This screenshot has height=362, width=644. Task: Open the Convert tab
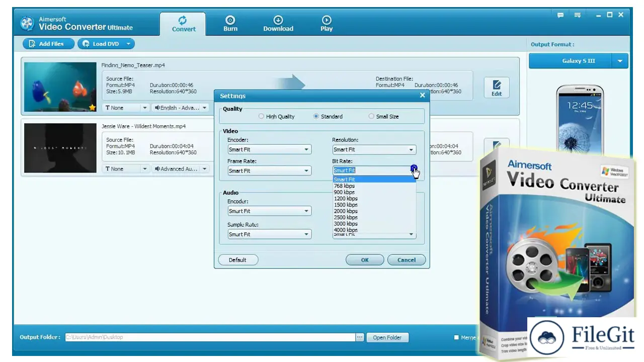pos(183,24)
